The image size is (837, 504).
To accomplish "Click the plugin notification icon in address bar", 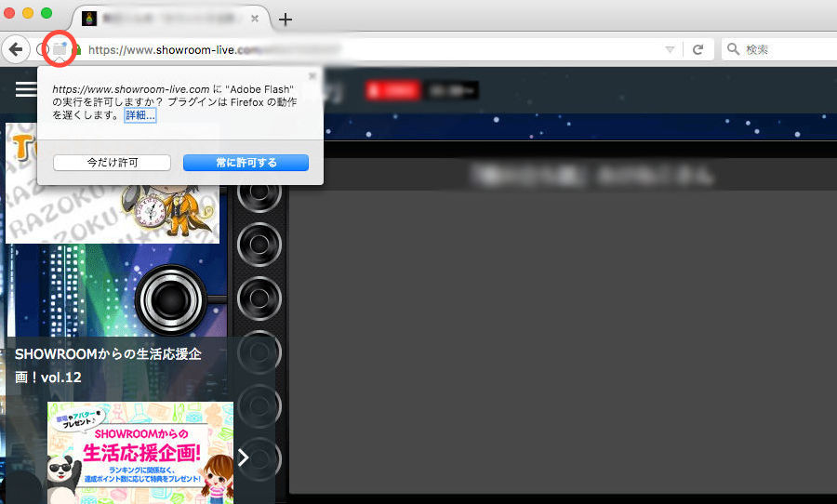I will (x=59, y=49).
